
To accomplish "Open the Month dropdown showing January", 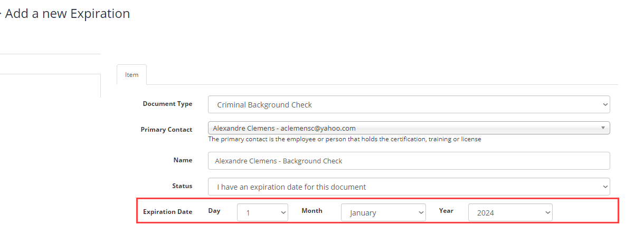I will click(383, 212).
